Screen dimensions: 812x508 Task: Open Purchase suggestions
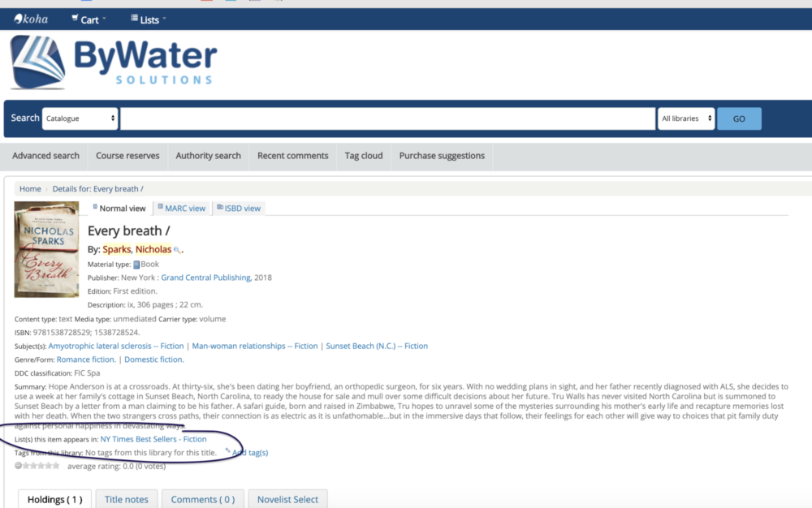click(x=442, y=156)
